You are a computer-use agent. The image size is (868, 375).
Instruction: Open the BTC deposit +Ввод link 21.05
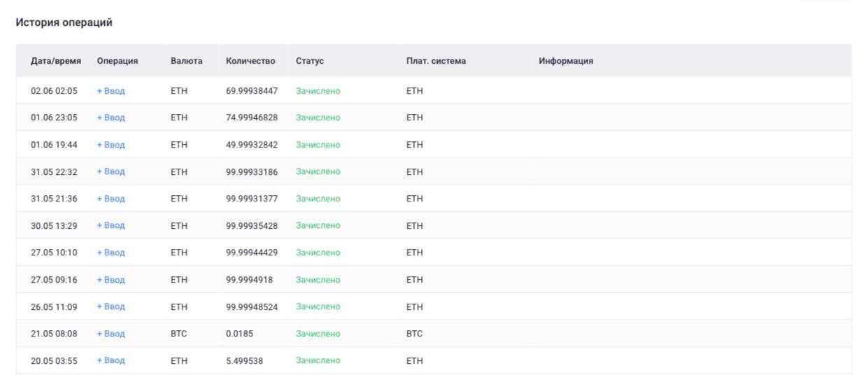pos(111,334)
